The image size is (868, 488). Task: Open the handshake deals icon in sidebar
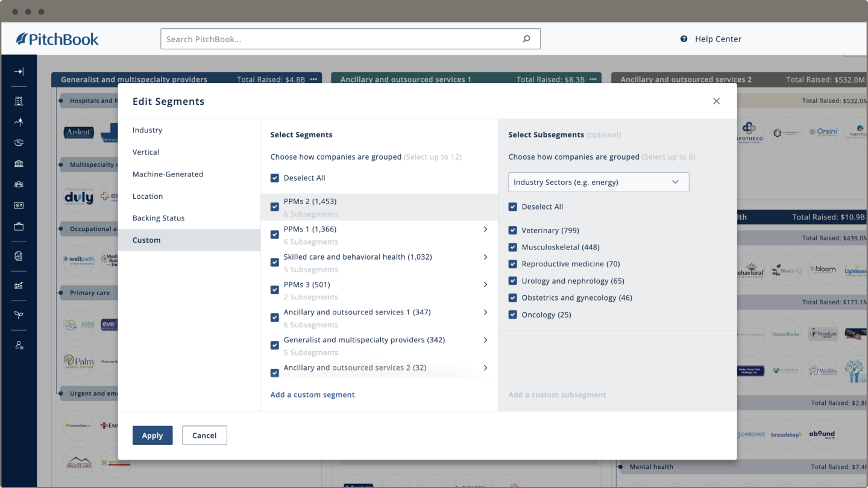(x=19, y=143)
